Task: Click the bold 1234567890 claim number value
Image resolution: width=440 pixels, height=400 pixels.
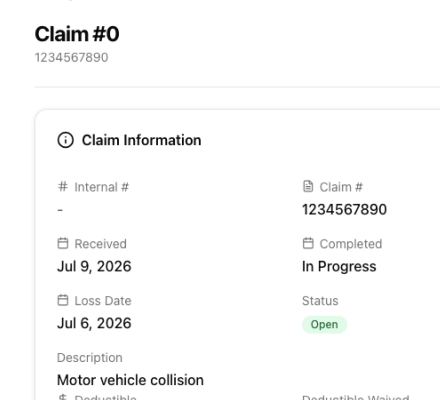Action: click(x=344, y=210)
